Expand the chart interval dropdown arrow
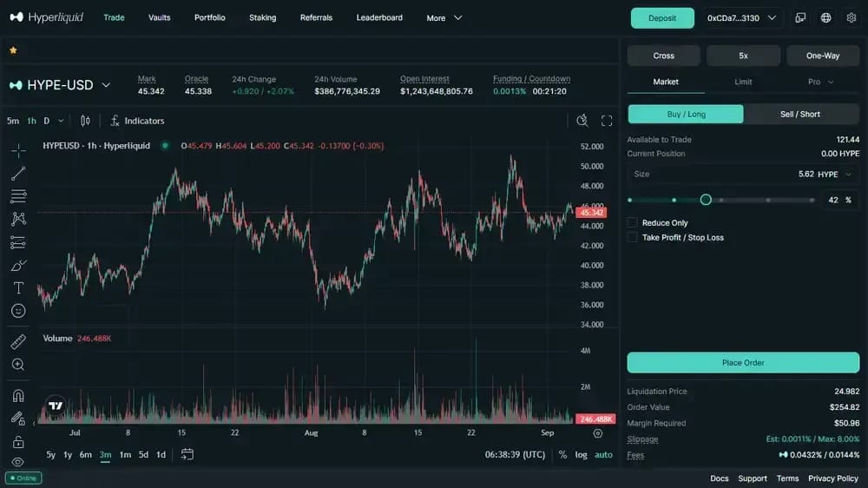 pos(61,121)
